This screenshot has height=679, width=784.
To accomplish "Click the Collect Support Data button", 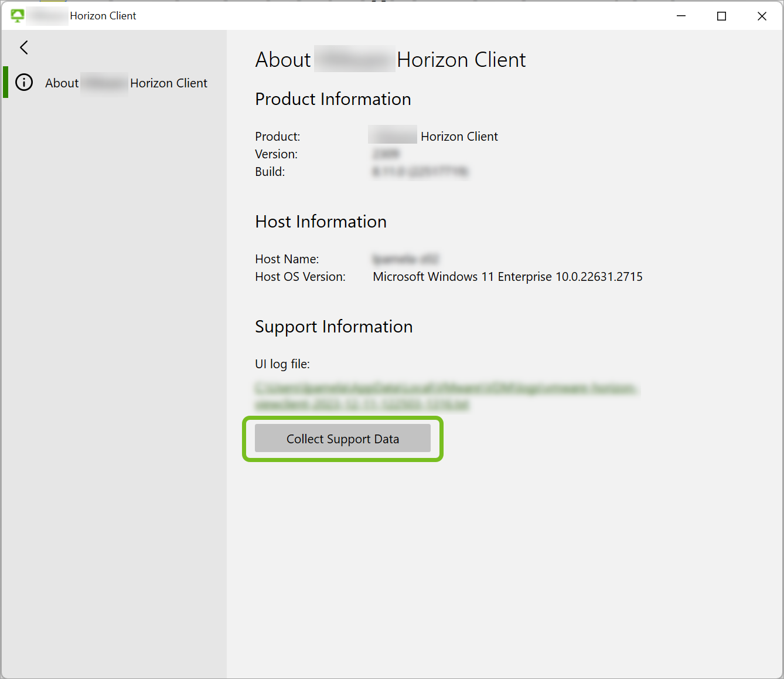I will tap(343, 439).
